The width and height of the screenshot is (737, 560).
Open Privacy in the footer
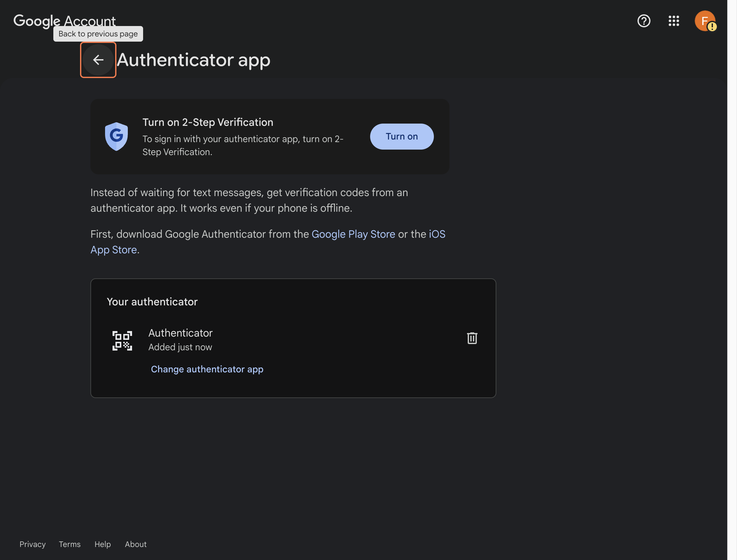(x=32, y=544)
